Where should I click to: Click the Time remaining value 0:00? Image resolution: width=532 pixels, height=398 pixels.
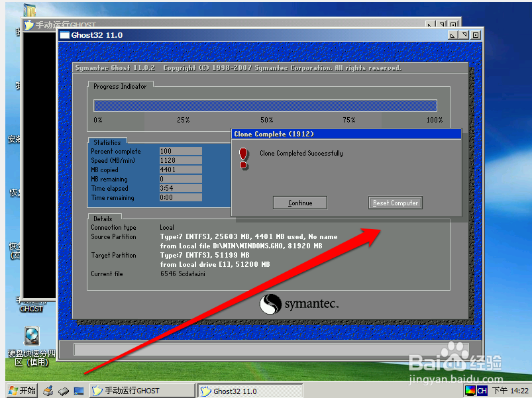point(180,197)
